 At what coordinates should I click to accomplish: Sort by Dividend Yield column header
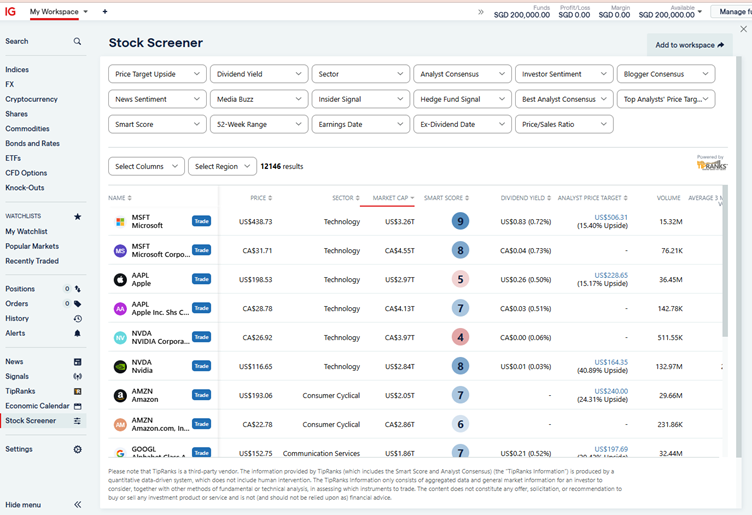coord(526,198)
